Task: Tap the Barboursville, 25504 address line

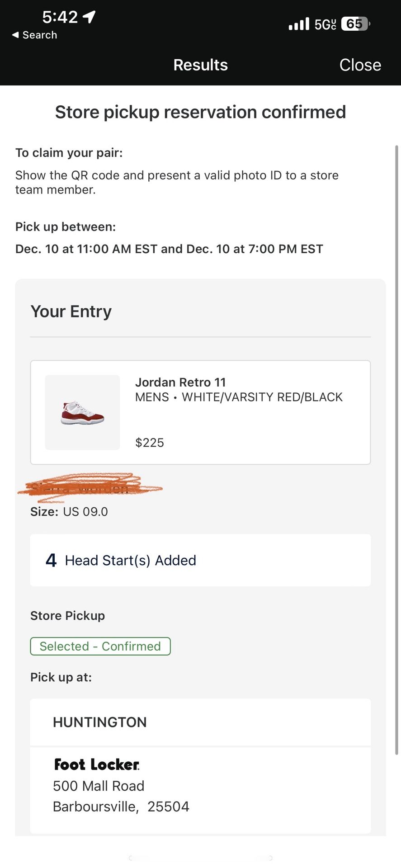Action: pos(121,807)
